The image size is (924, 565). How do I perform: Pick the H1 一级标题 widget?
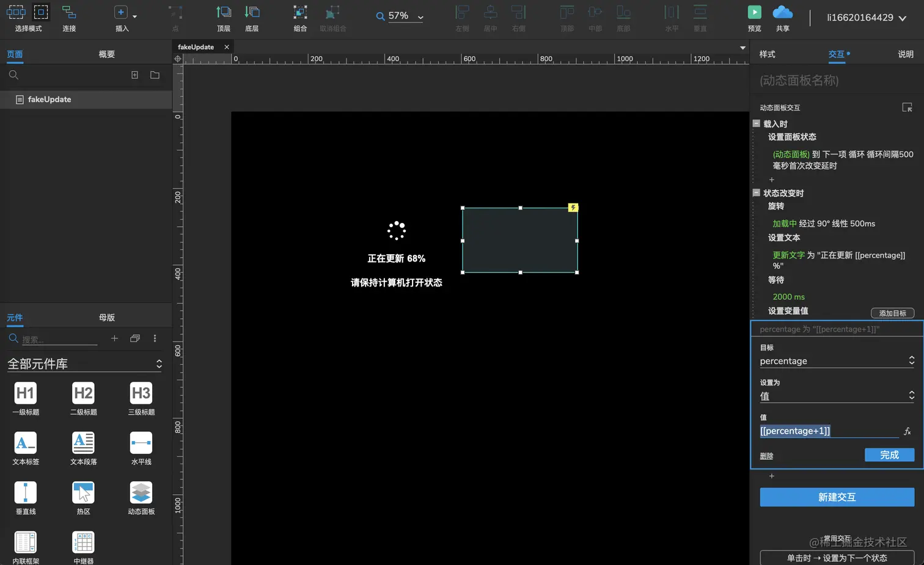click(26, 398)
